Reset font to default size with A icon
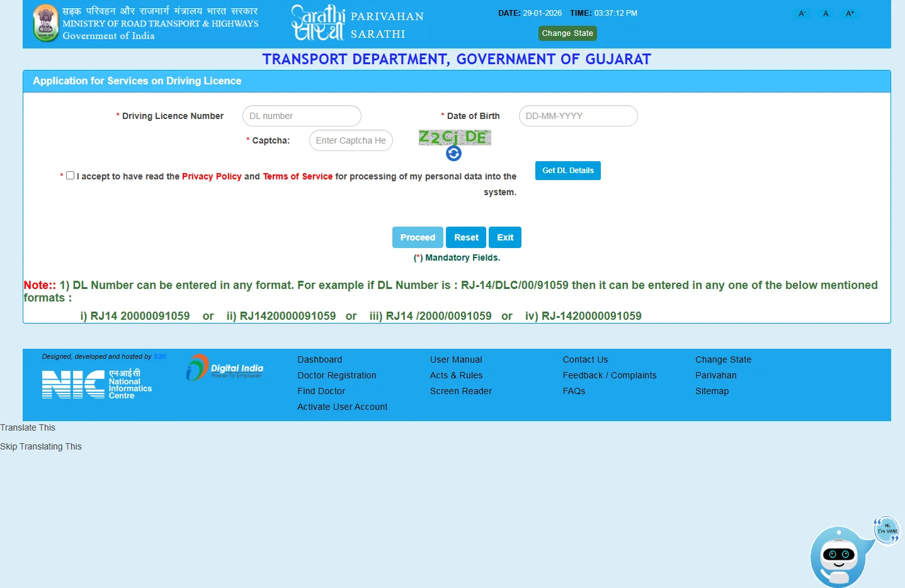 click(x=825, y=13)
